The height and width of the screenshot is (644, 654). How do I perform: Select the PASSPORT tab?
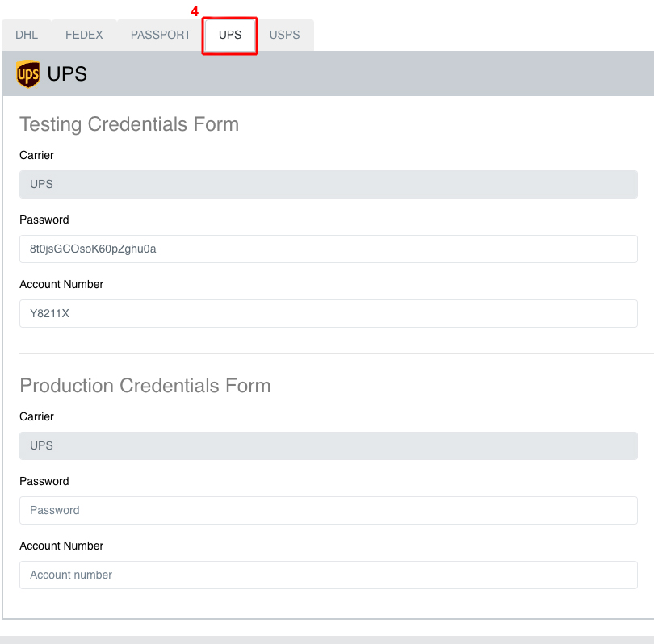[x=161, y=35]
